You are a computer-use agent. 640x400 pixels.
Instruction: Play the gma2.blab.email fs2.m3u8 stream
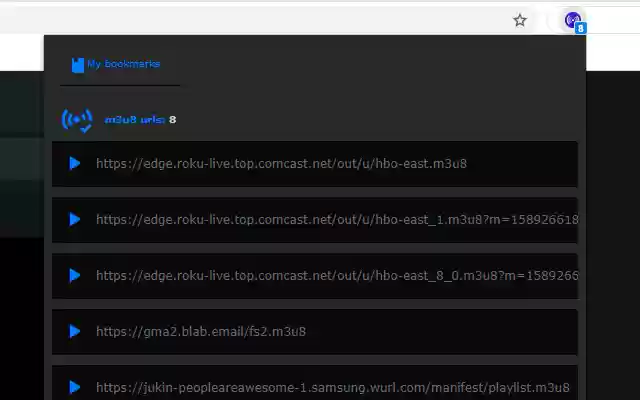point(75,331)
